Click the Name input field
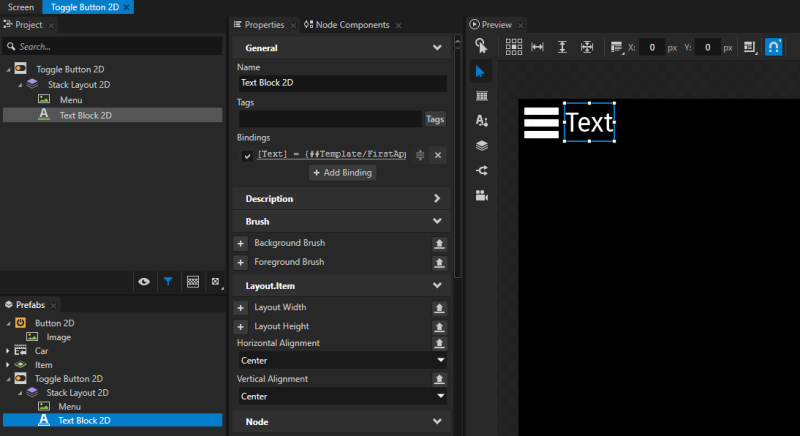Image resolution: width=800 pixels, height=436 pixels. [342, 84]
